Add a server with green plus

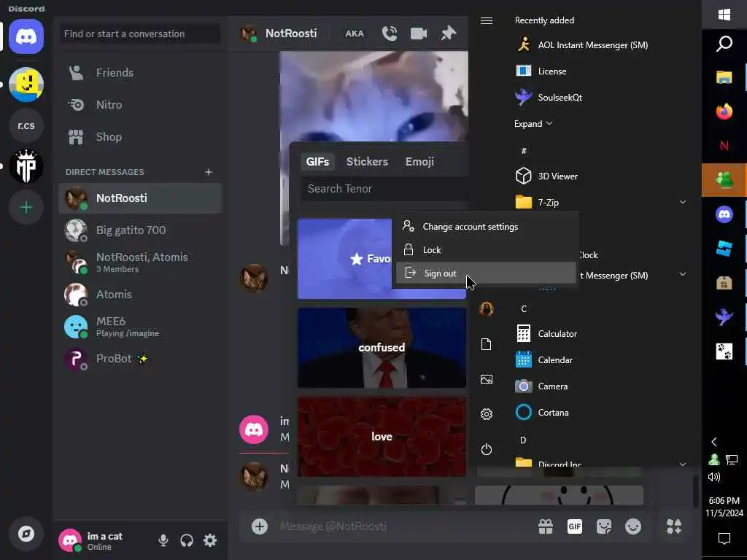click(26, 207)
